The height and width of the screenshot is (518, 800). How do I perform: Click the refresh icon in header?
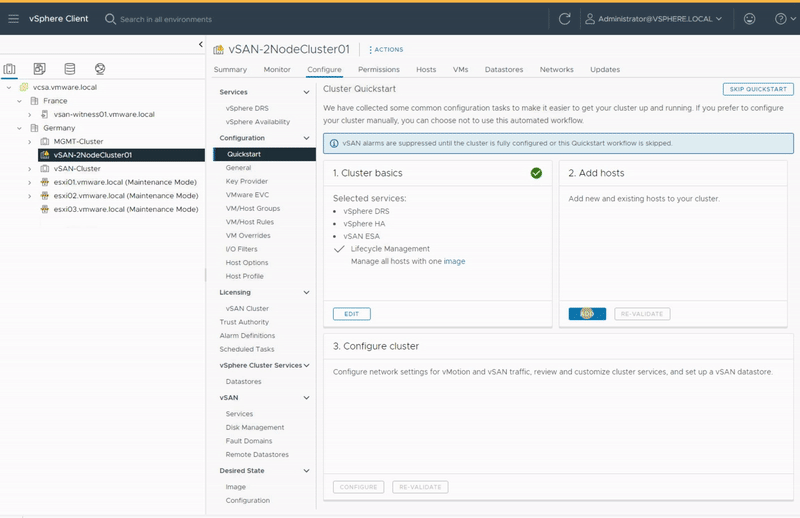pos(565,19)
